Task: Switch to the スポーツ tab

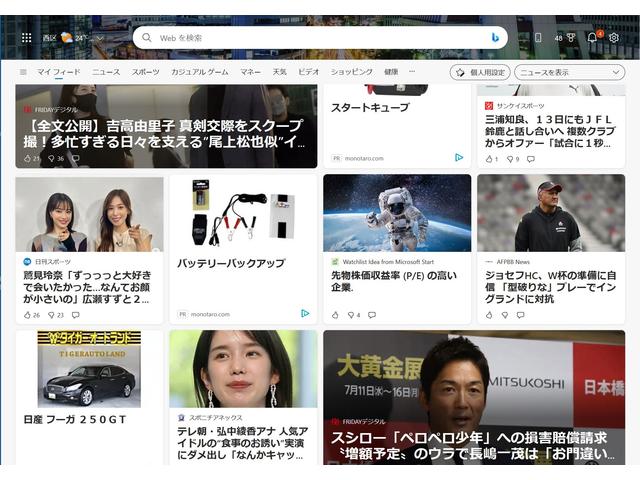Action: click(x=145, y=72)
